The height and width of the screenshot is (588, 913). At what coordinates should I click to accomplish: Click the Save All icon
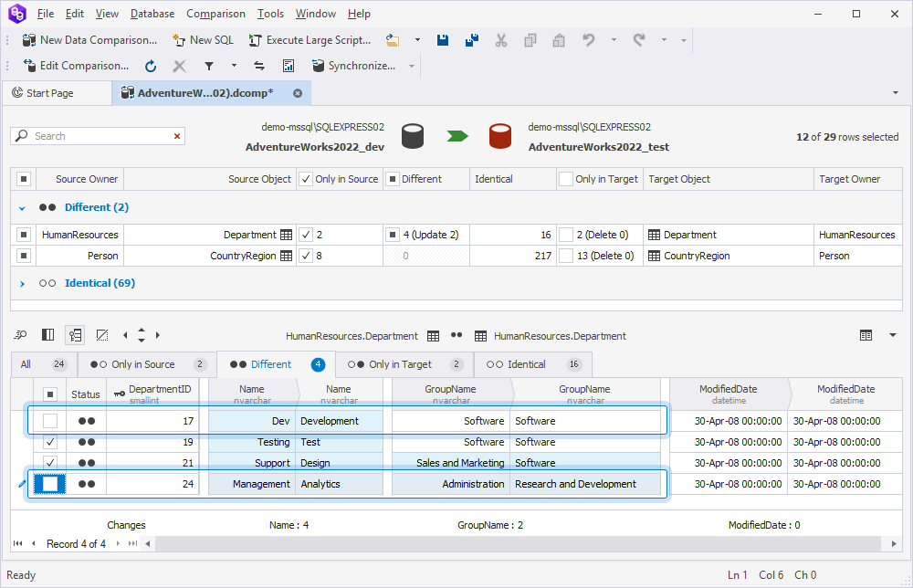(471, 40)
